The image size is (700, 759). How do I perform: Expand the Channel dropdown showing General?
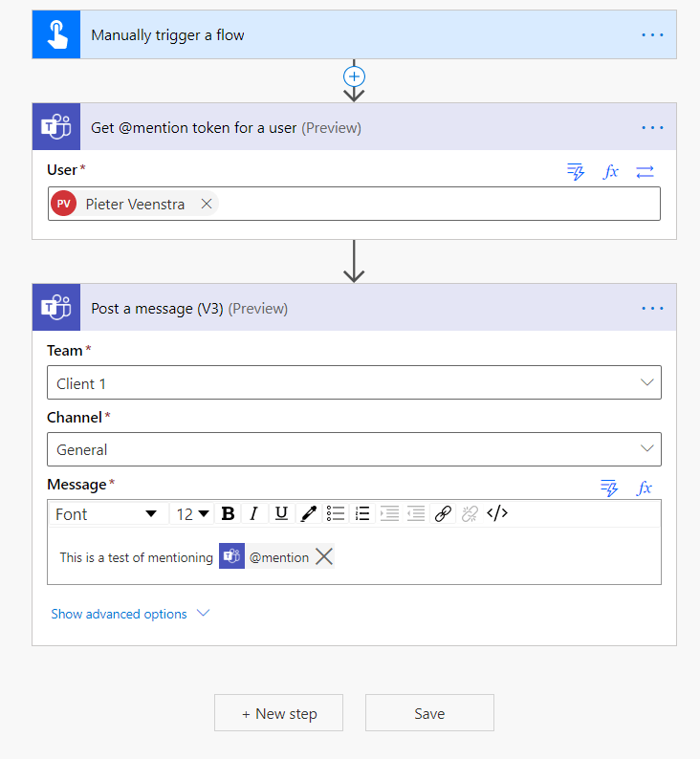[x=354, y=449]
